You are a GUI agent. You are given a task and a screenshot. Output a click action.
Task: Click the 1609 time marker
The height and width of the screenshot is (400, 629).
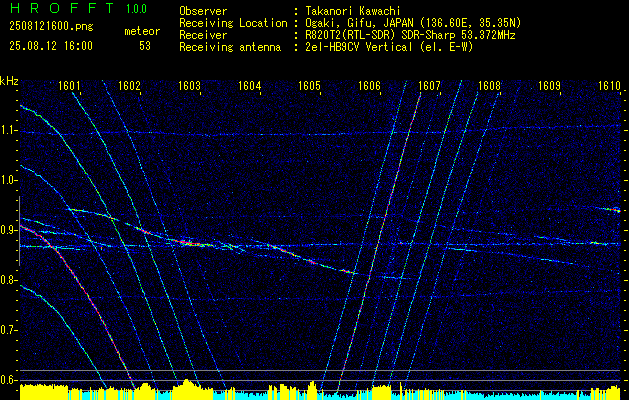549,86
